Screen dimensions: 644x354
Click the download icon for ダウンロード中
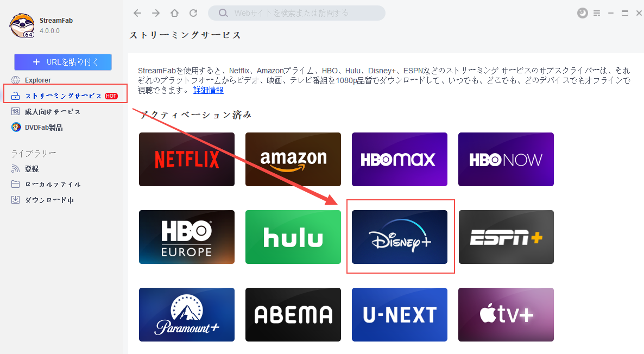click(16, 200)
